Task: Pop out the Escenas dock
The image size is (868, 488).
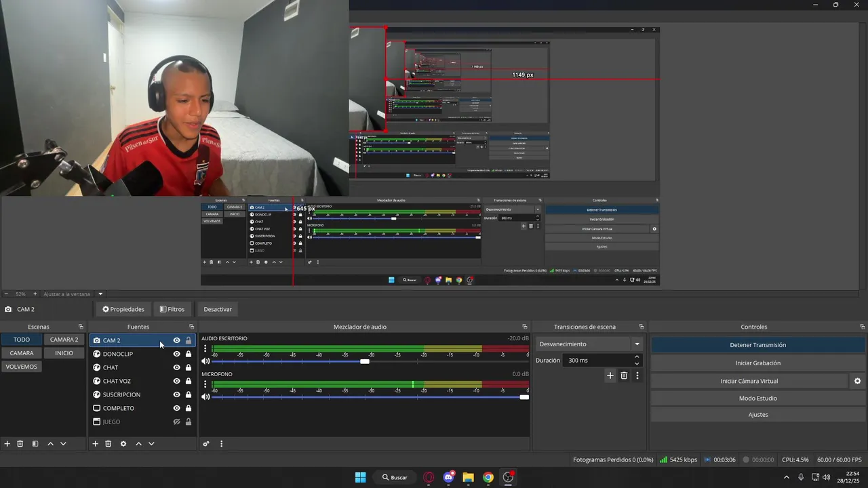Action: pyautogui.click(x=81, y=327)
